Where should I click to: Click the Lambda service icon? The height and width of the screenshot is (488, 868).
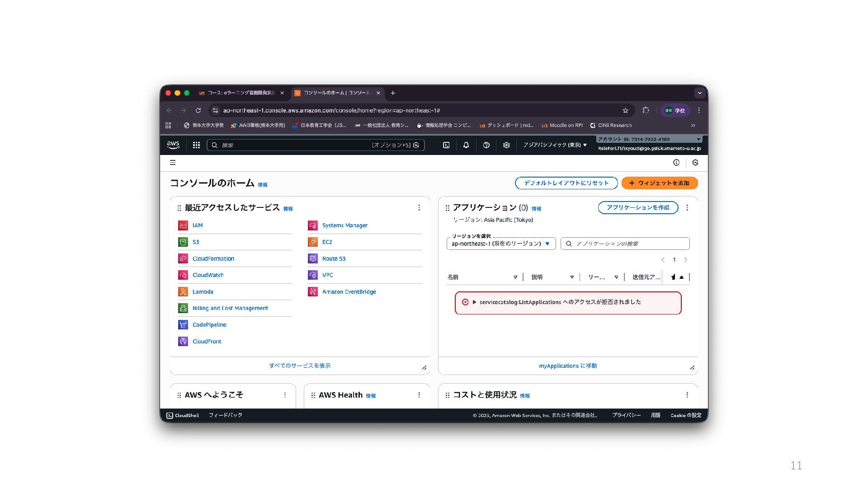click(x=183, y=292)
